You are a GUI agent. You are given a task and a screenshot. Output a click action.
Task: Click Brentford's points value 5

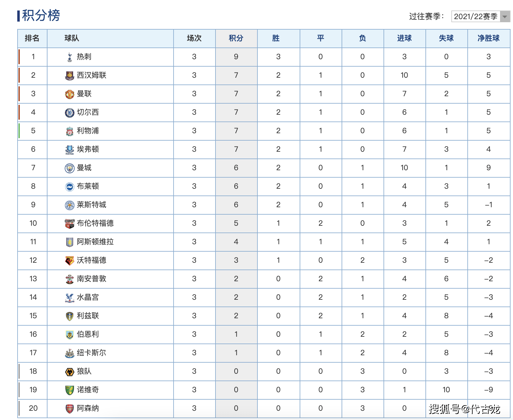(236, 223)
